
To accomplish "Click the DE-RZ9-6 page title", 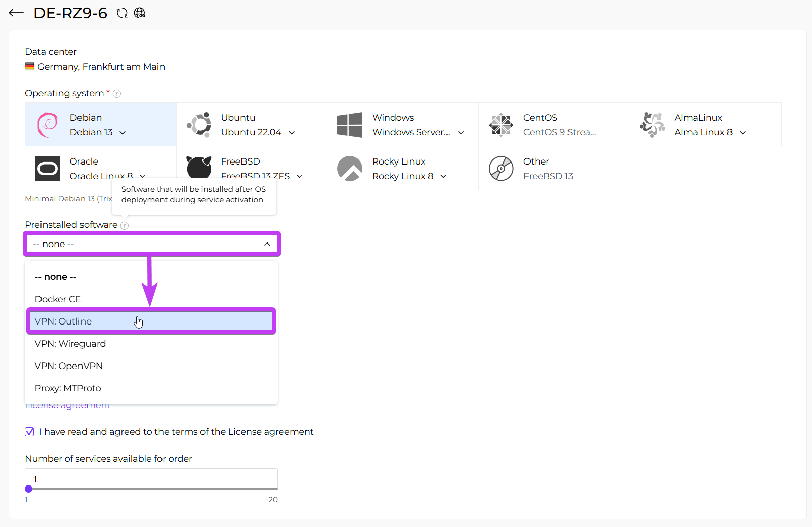I will 70,13.
